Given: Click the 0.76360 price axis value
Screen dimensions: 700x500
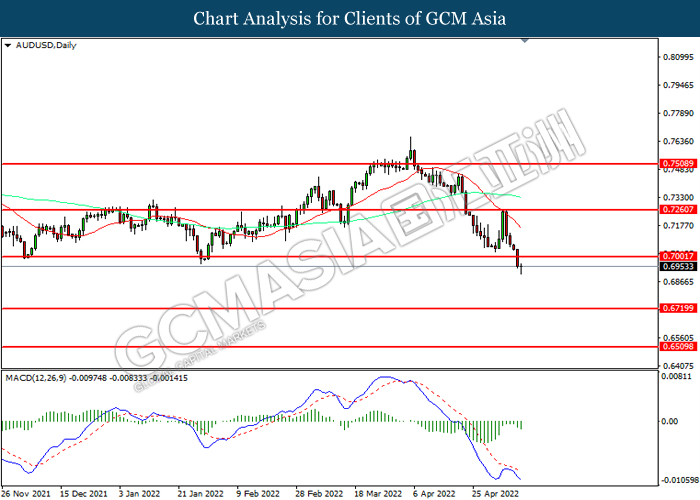Looking at the screenshot, I should (679, 142).
